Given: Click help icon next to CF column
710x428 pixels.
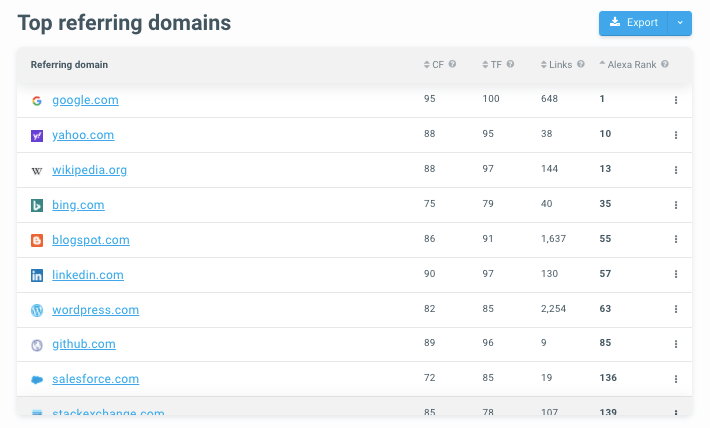Looking at the screenshot, I should click(x=452, y=65).
